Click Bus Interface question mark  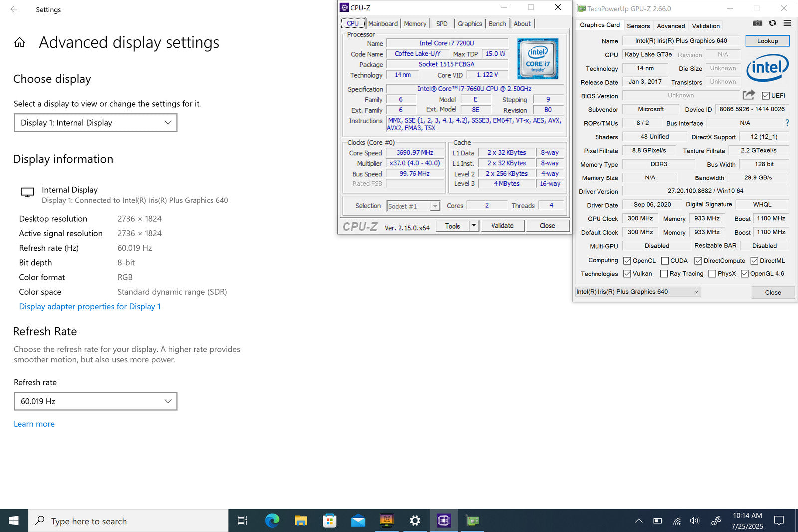pos(787,123)
